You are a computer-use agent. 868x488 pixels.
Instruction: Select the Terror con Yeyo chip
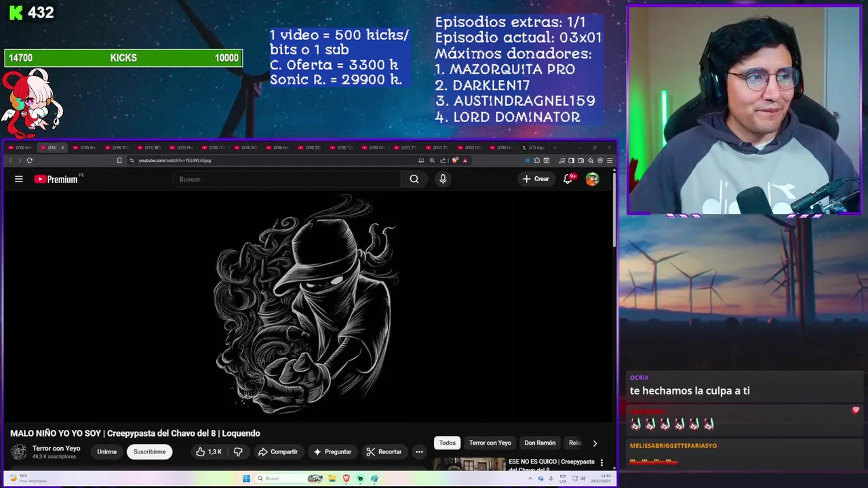[x=490, y=443]
